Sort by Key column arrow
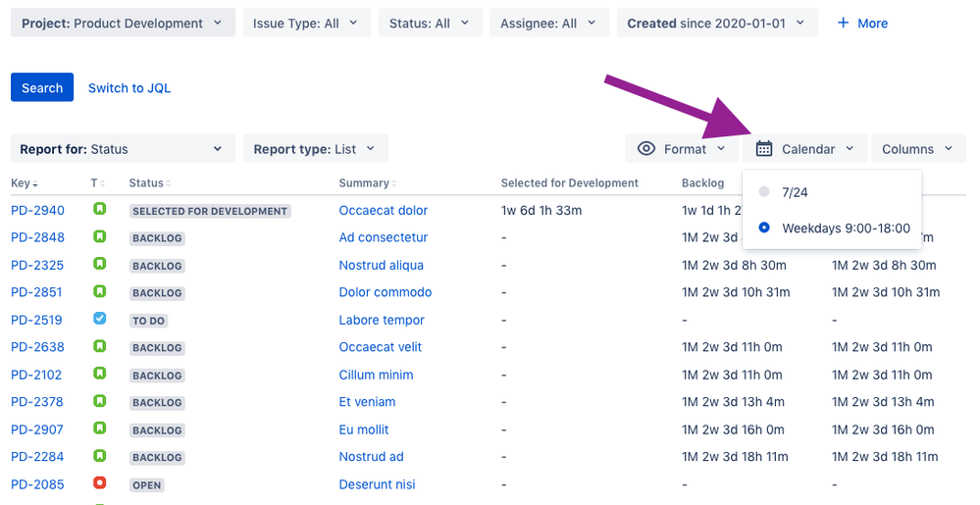The image size is (980, 505). 35,184
